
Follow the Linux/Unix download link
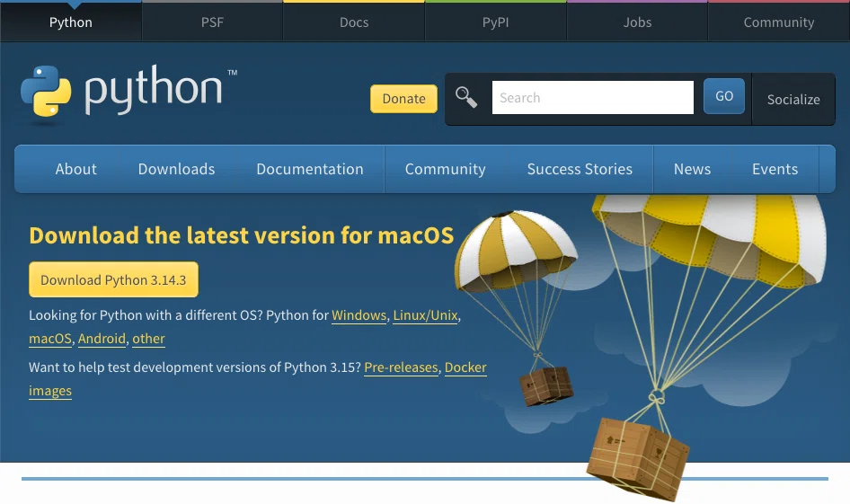tap(426, 314)
